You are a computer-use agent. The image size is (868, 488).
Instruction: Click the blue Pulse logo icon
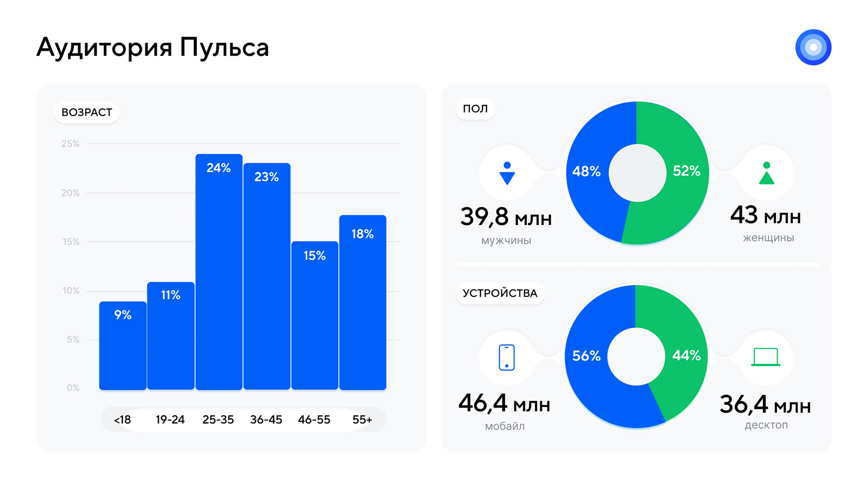[x=813, y=47]
